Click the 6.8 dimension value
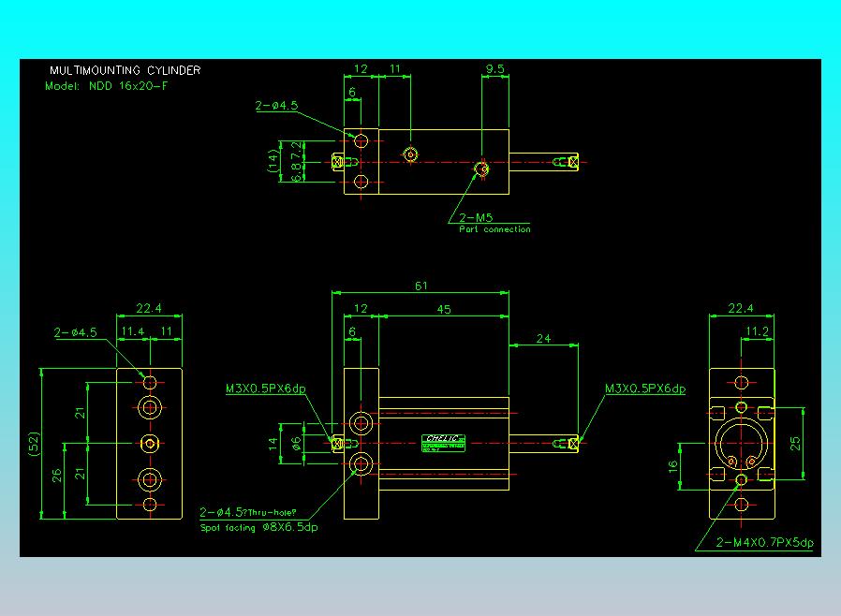The width and height of the screenshot is (841, 616). pos(296,172)
